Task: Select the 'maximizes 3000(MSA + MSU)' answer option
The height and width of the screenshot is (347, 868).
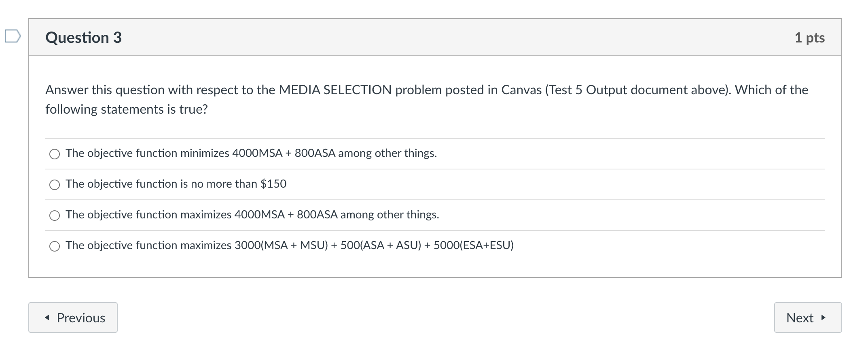Action: tap(55, 245)
